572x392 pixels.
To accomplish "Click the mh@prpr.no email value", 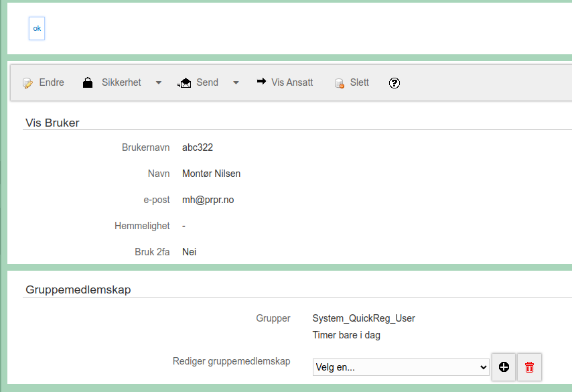I will click(x=208, y=200).
